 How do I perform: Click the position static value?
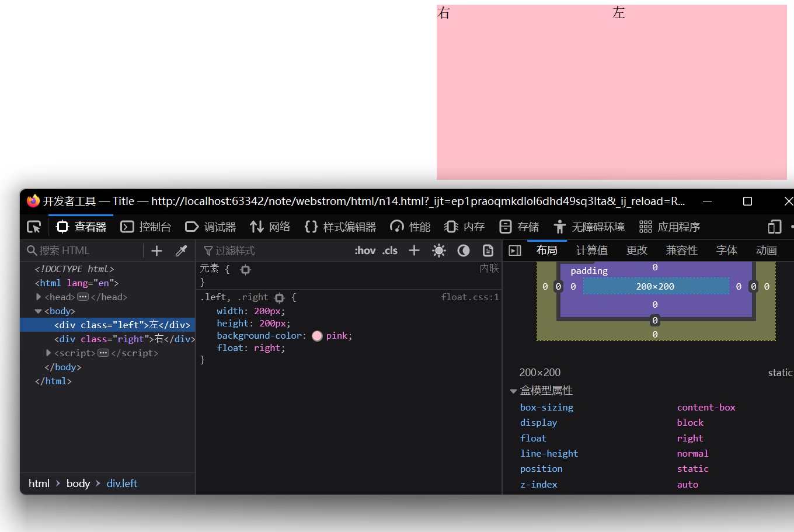coord(692,469)
